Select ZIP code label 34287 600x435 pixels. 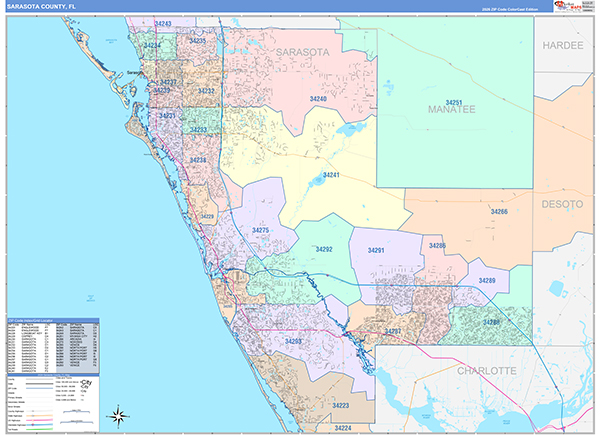(x=393, y=331)
